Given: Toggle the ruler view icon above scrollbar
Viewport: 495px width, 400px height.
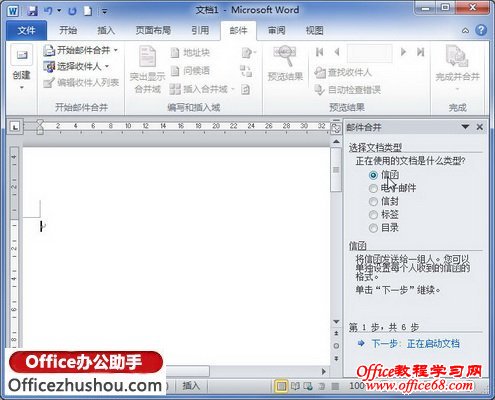Looking at the screenshot, I should coord(336,127).
